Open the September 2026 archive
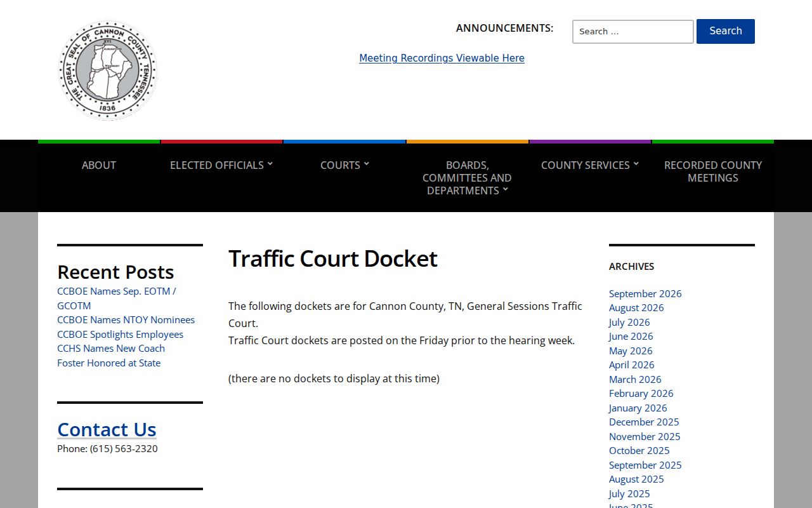The height and width of the screenshot is (508, 812). point(645,293)
